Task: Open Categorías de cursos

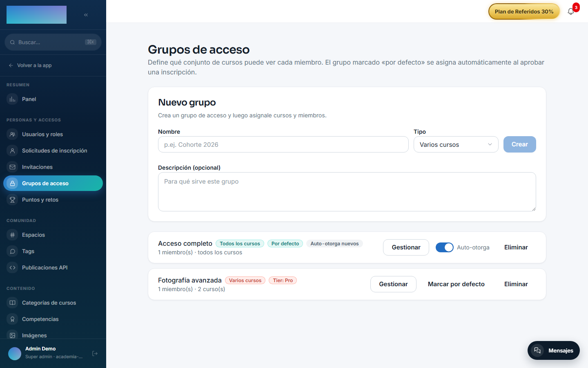Action: [x=53, y=303]
